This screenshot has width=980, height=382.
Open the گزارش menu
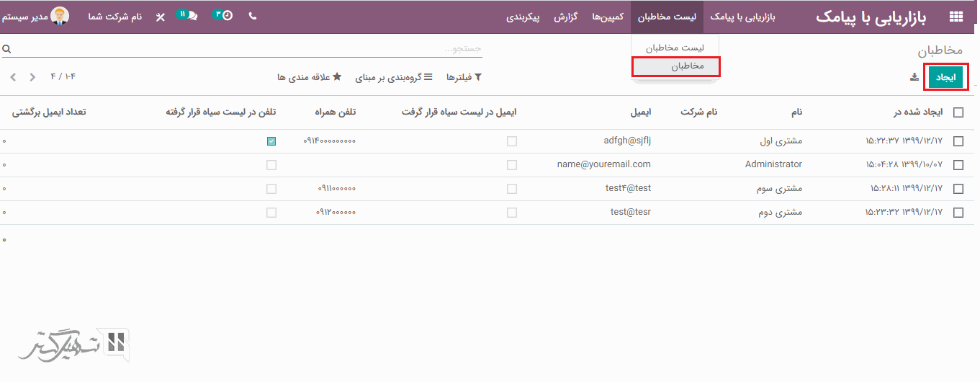[x=566, y=16]
